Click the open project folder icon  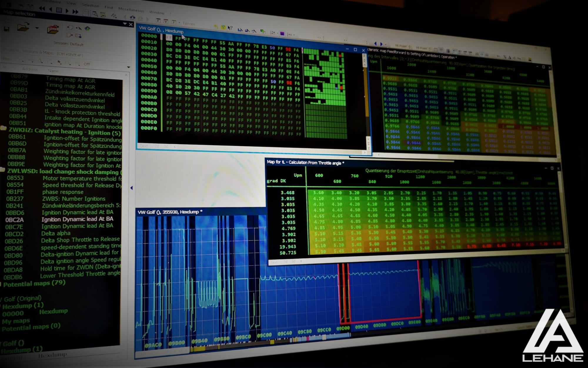point(23,27)
